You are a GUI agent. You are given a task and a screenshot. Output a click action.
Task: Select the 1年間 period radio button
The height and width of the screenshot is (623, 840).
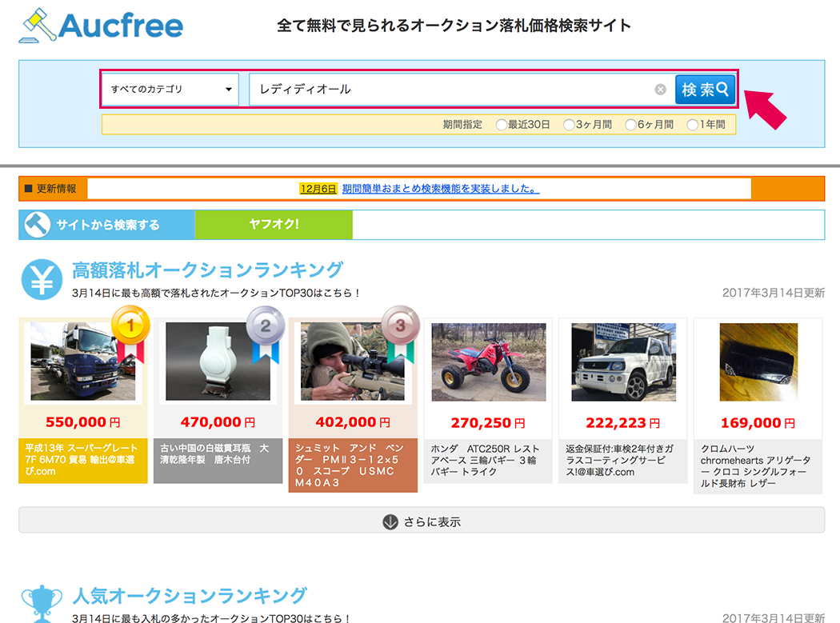693,125
